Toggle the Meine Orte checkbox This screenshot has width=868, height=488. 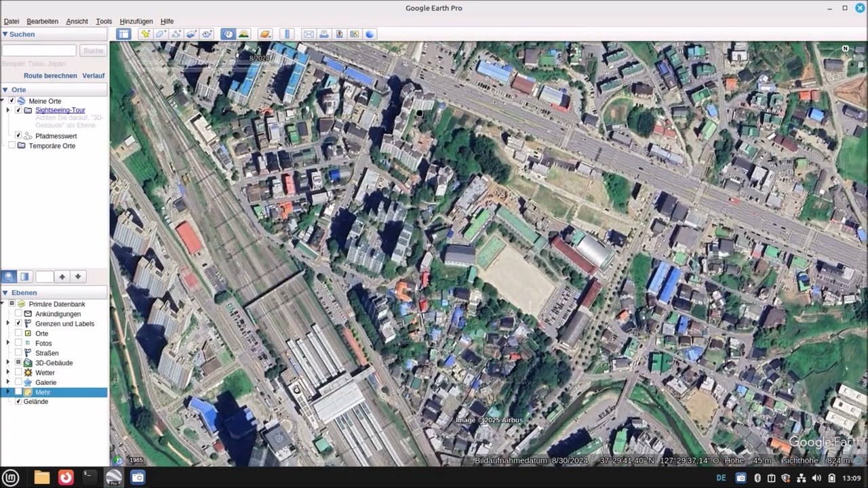(x=12, y=101)
